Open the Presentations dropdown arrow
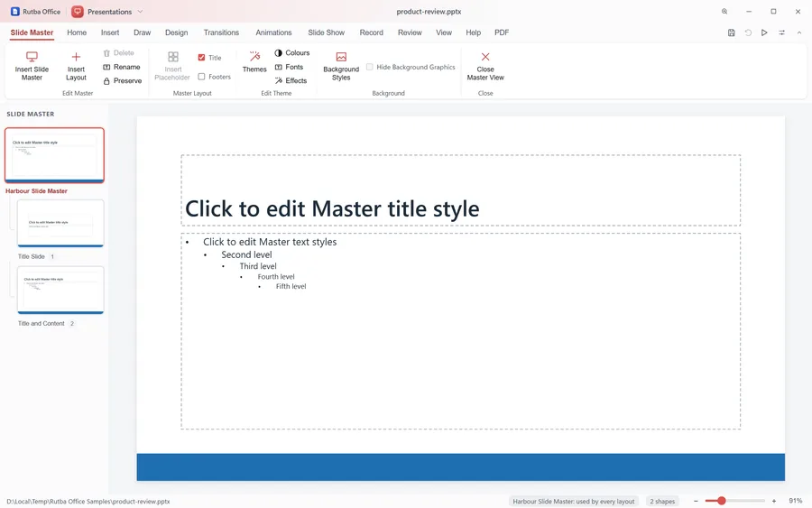 140,12
